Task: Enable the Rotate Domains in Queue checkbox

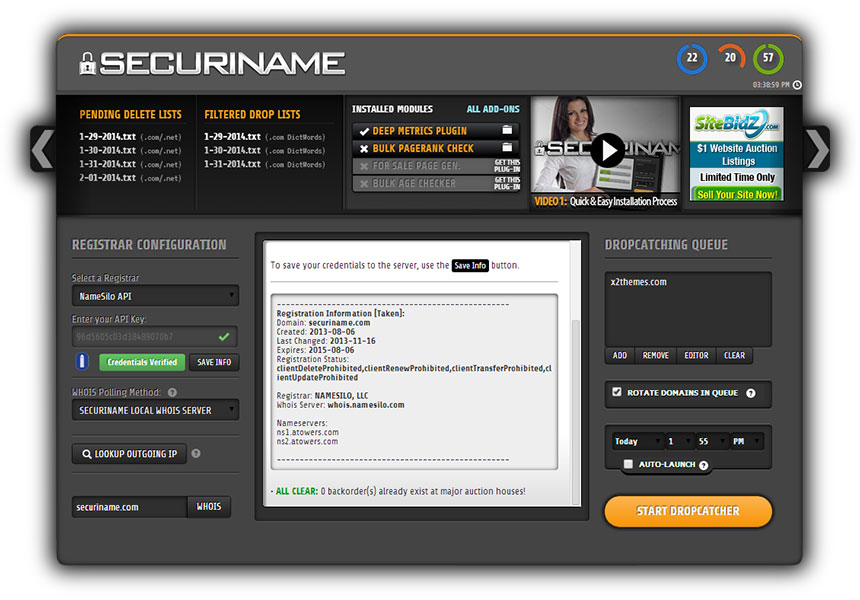Action: pos(617,392)
